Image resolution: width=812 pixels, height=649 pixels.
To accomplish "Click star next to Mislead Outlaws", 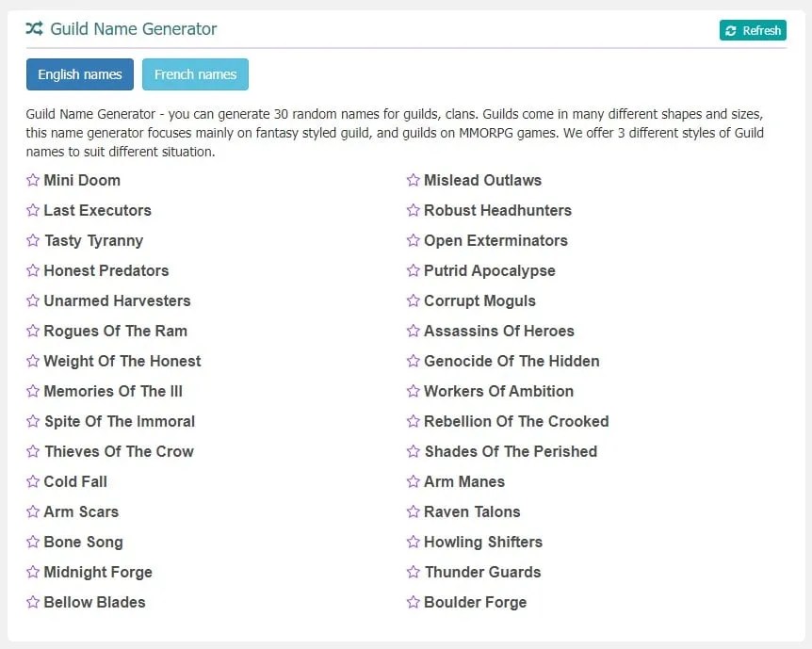I will (413, 180).
